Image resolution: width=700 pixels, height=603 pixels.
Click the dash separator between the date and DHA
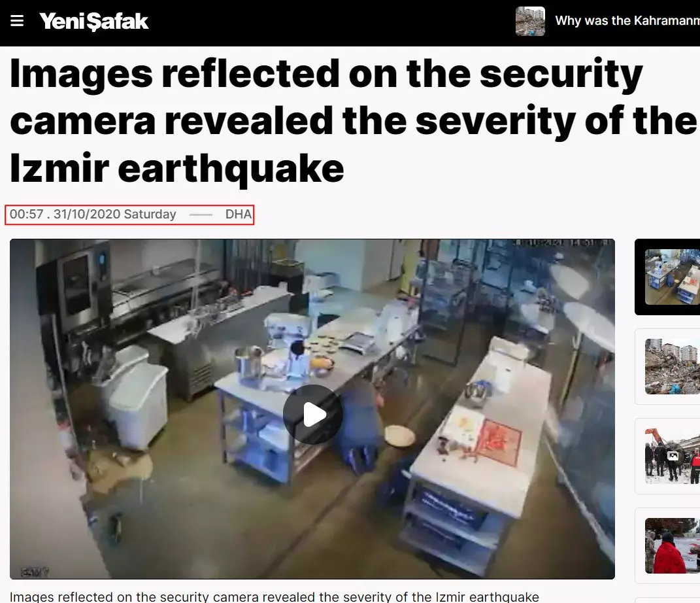pyautogui.click(x=201, y=215)
